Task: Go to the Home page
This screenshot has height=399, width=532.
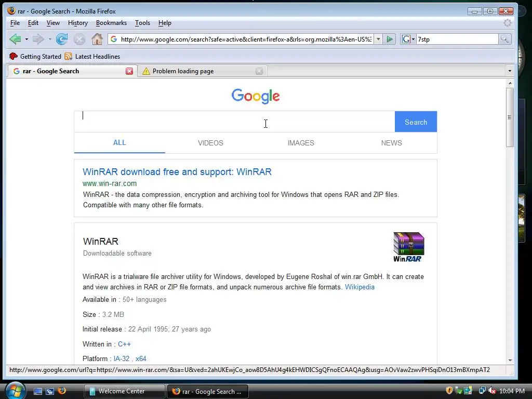Action: [x=97, y=39]
